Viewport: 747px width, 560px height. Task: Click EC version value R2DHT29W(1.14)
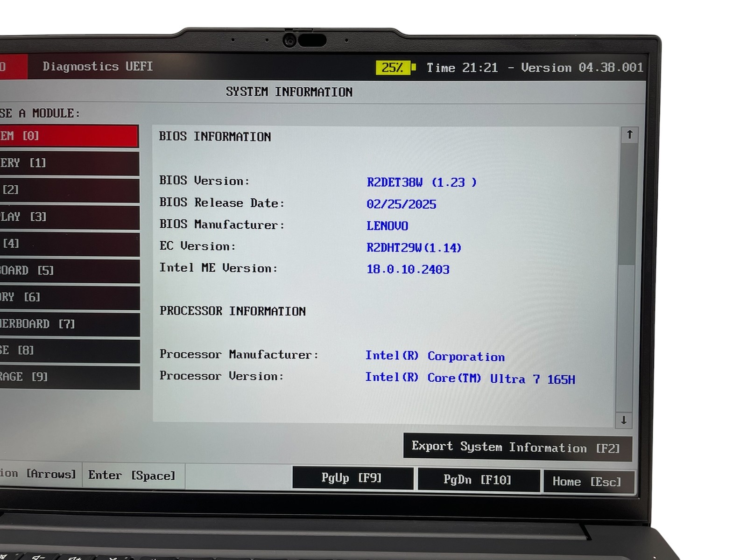pyautogui.click(x=414, y=248)
